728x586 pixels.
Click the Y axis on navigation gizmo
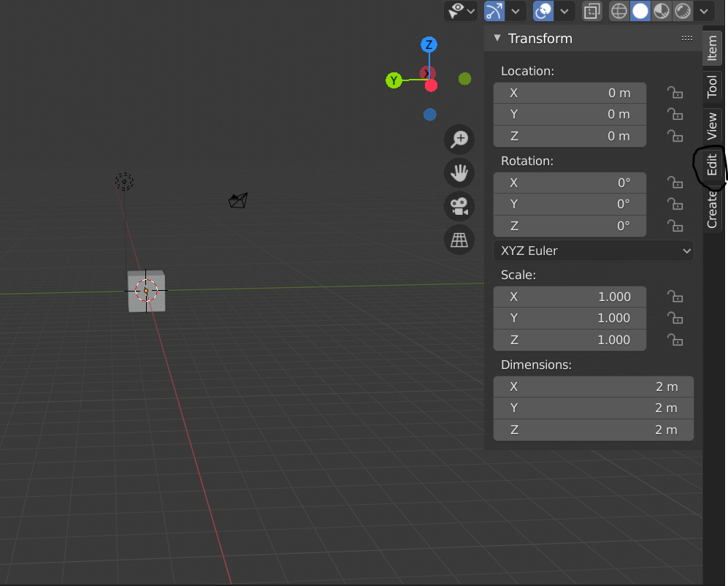pos(394,80)
